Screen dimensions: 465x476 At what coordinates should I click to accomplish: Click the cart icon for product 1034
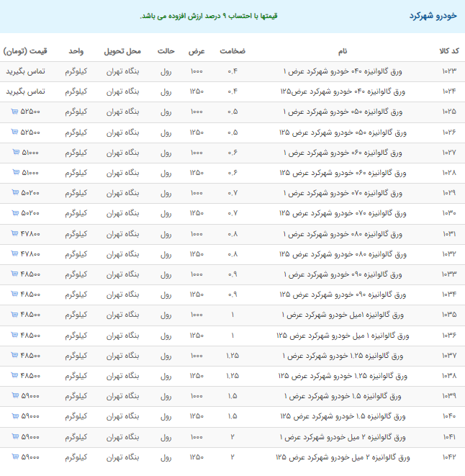click(x=15, y=295)
